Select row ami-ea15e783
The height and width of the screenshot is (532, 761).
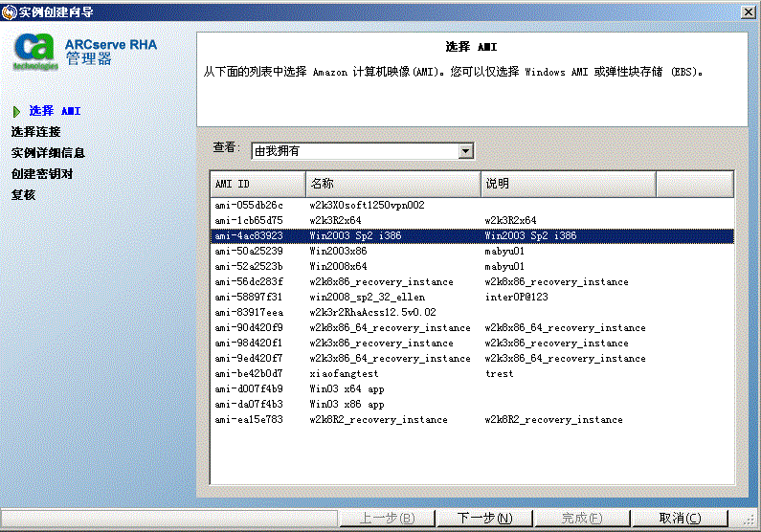coord(472,420)
